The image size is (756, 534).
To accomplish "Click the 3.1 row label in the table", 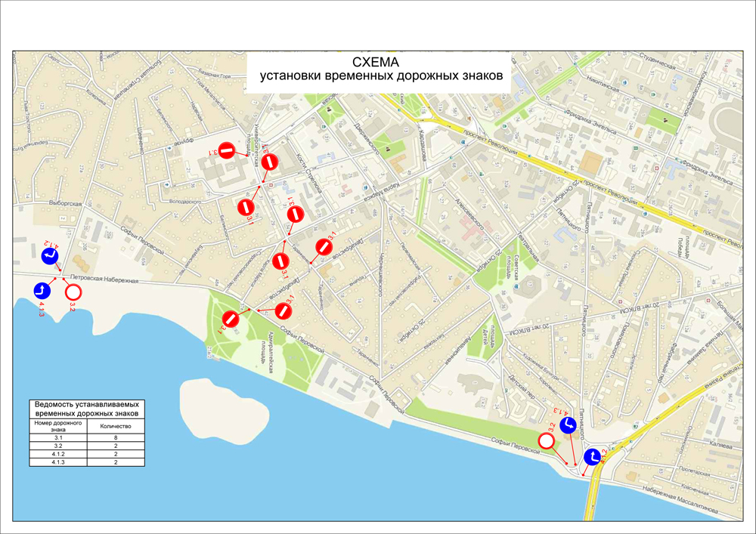I will point(58,438).
